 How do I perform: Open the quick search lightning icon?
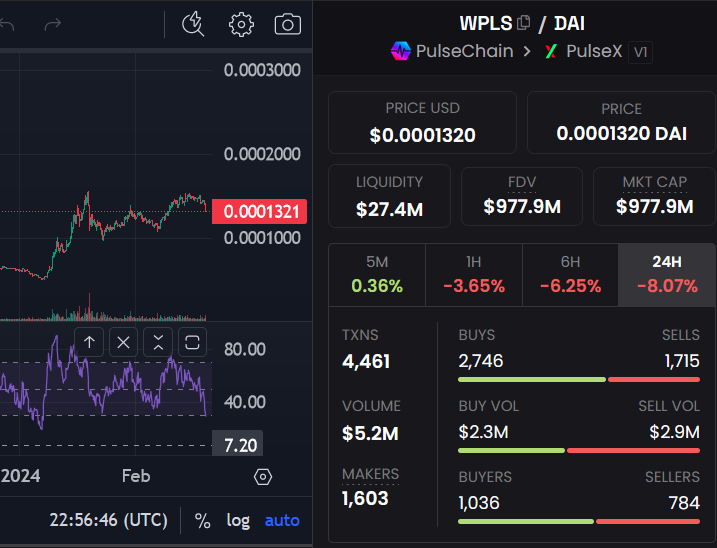tap(193, 24)
